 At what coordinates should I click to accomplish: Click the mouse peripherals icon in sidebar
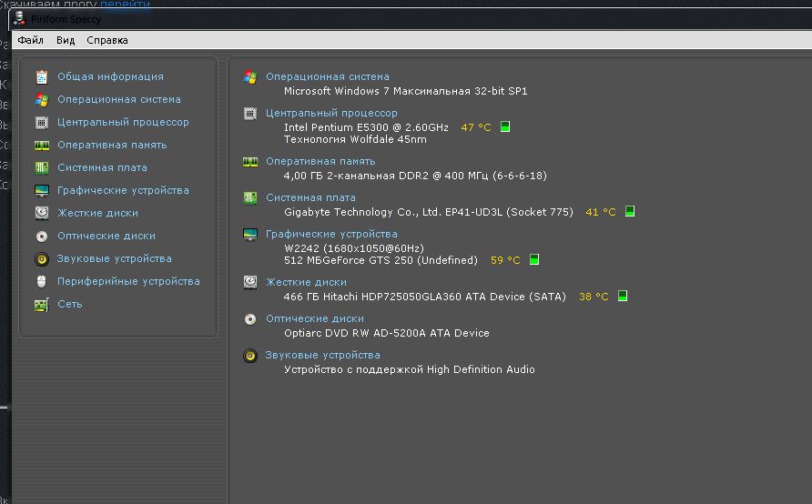41,281
